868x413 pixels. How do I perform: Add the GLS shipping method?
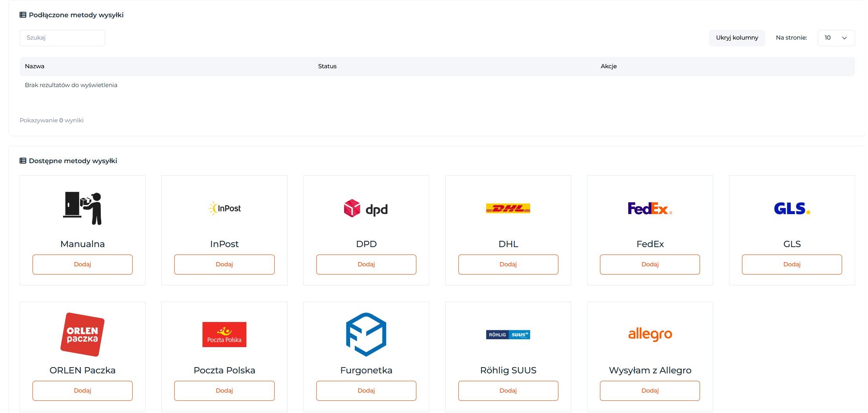tap(792, 264)
